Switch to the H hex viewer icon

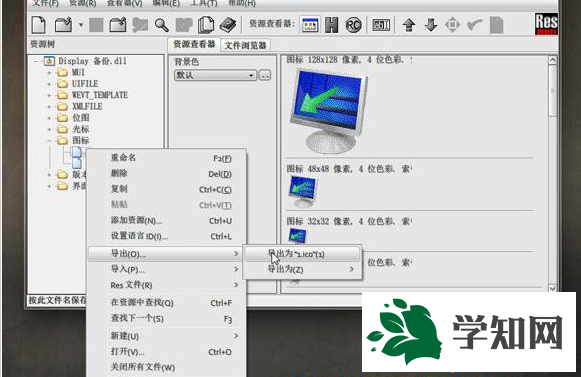(x=331, y=25)
